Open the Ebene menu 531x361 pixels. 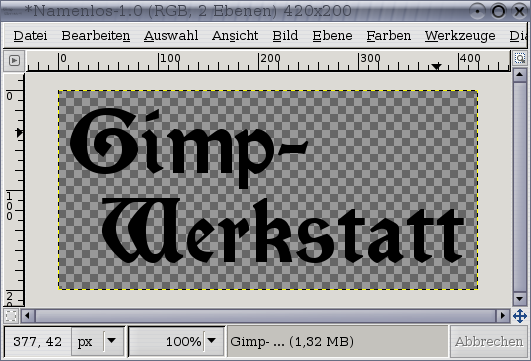click(x=332, y=36)
